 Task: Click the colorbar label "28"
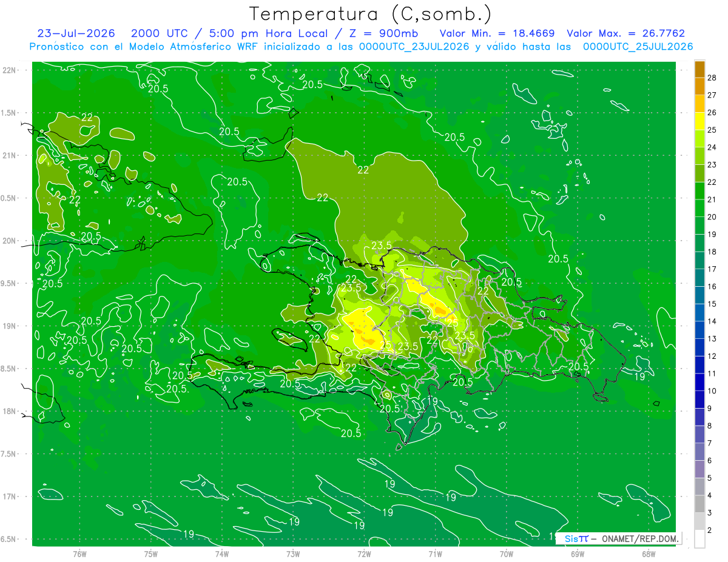tap(712, 77)
